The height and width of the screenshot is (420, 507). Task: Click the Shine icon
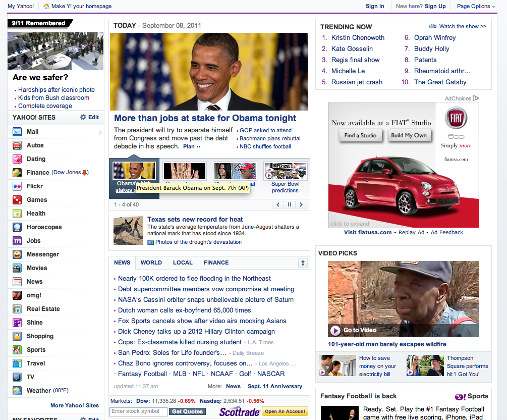tap(17, 322)
